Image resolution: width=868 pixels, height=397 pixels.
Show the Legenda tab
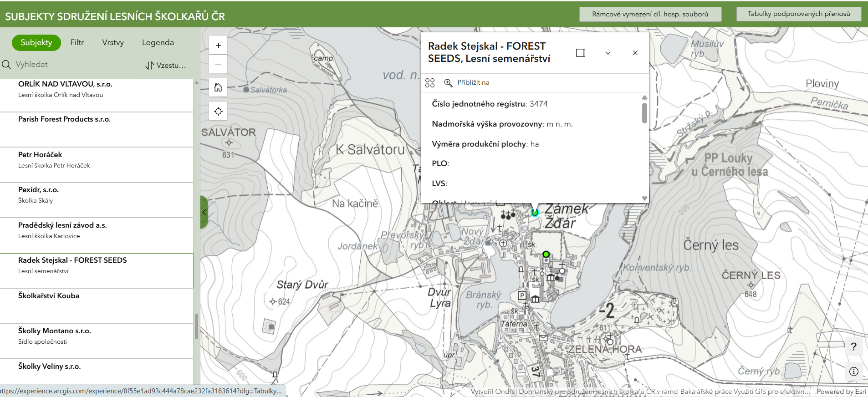tap(158, 42)
